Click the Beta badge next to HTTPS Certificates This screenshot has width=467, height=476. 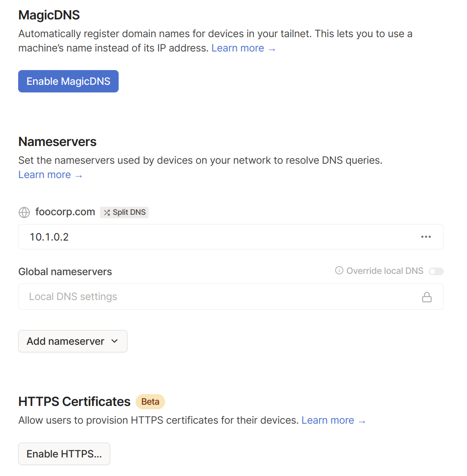pyautogui.click(x=150, y=401)
